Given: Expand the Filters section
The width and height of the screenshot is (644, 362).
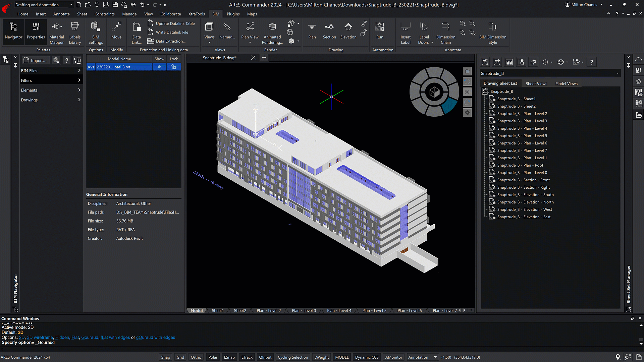Looking at the screenshot, I should point(51,80).
